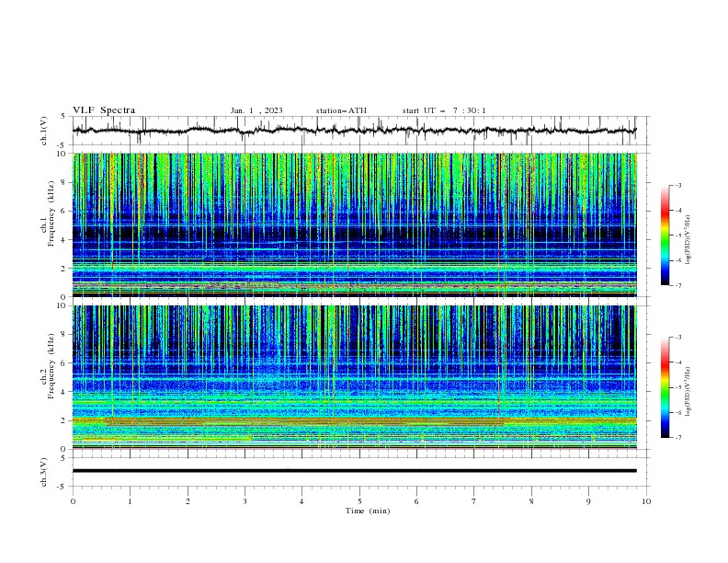Click the "ch.1(V)" axis label
The image size is (728, 563).
click(x=44, y=131)
